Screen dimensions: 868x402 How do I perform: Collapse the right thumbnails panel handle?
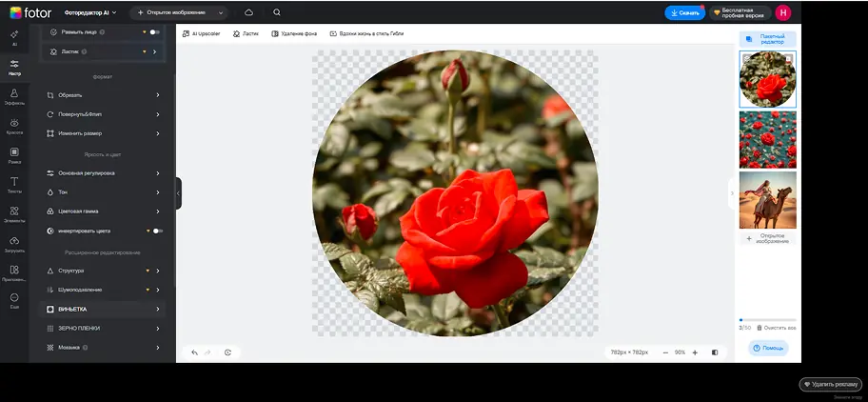click(732, 193)
